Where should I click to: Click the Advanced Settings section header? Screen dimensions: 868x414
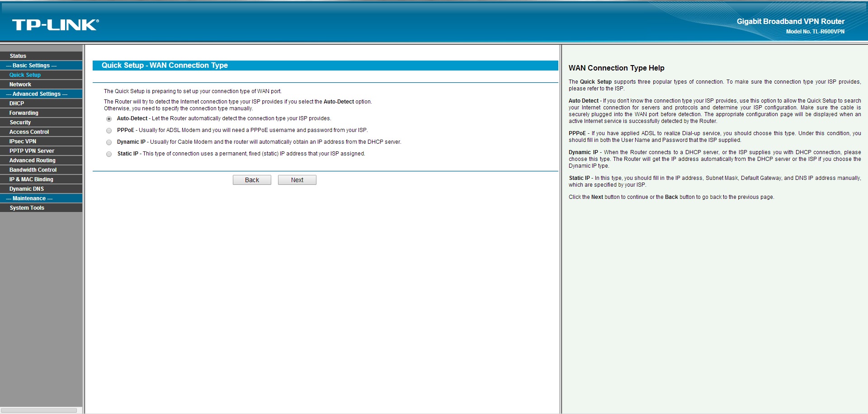click(x=41, y=94)
